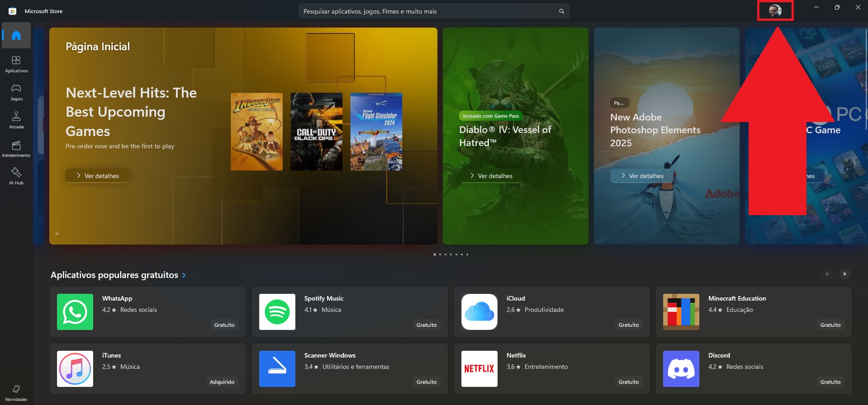This screenshot has width=868, height=405.
Task: Click Gratuito button for iCloud
Action: click(629, 325)
